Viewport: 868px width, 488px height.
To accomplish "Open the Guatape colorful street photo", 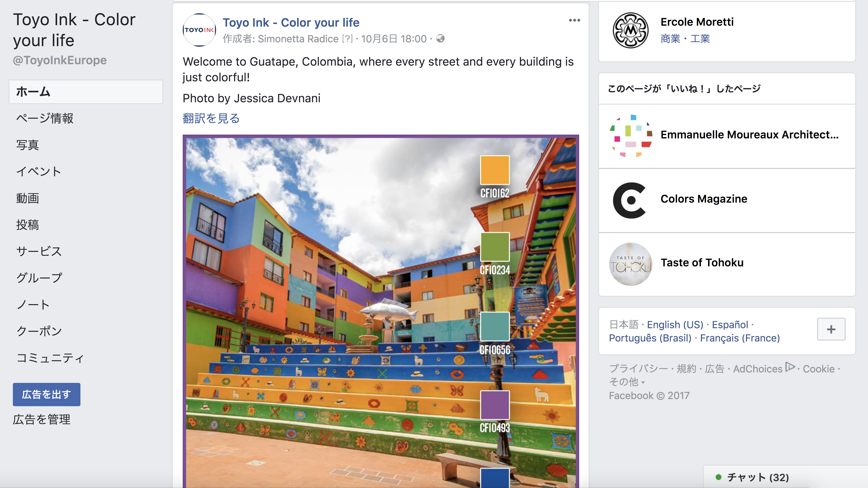I will 381,312.
